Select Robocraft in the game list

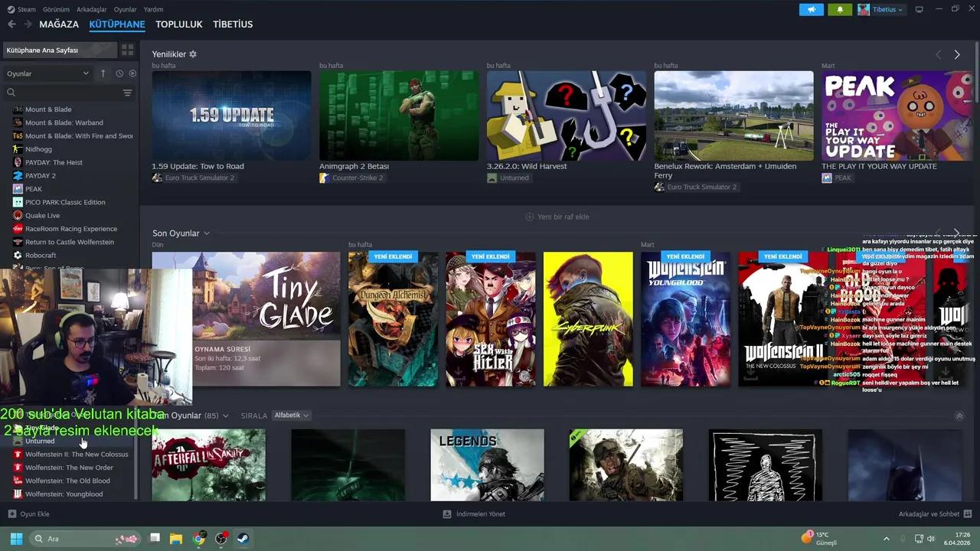(x=41, y=255)
